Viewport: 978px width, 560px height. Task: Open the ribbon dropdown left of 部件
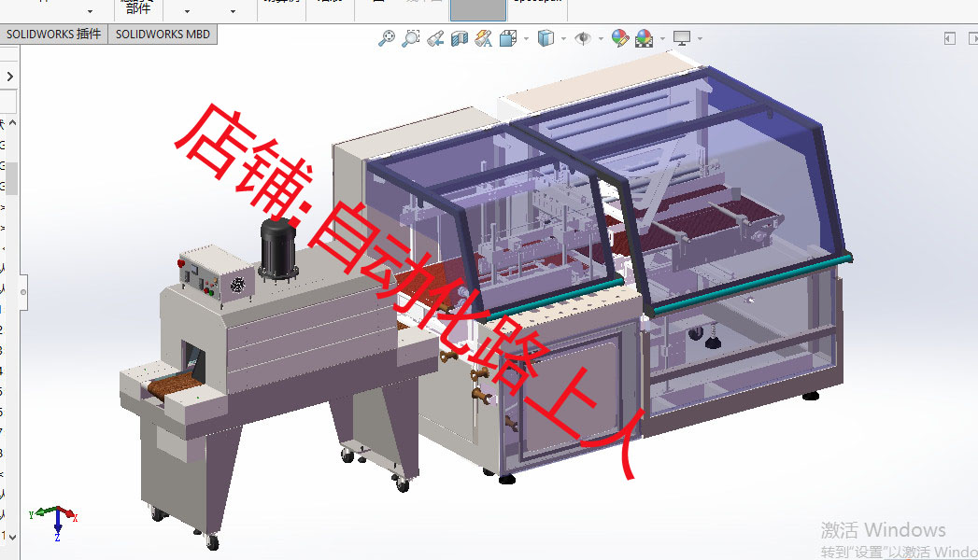coord(91,11)
